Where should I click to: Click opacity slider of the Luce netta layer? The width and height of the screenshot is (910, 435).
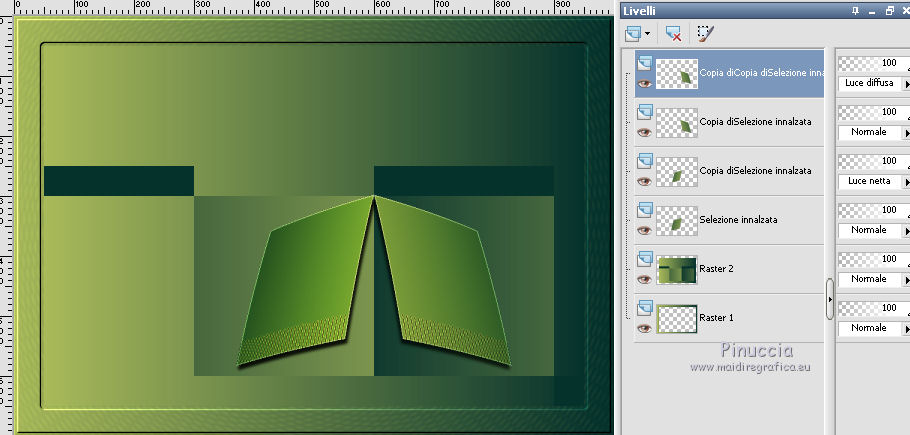(x=873, y=161)
